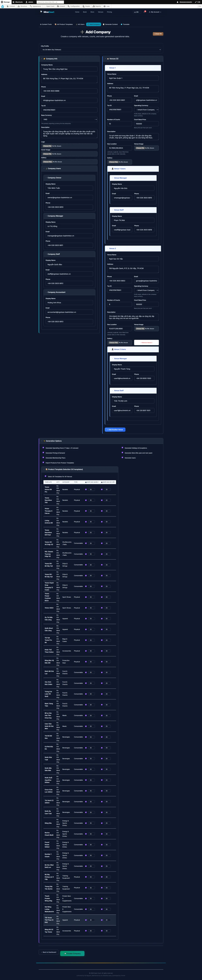Toggle Import Products from Product Templates checkbox
The height and width of the screenshot is (980, 202).
(x=43, y=463)
